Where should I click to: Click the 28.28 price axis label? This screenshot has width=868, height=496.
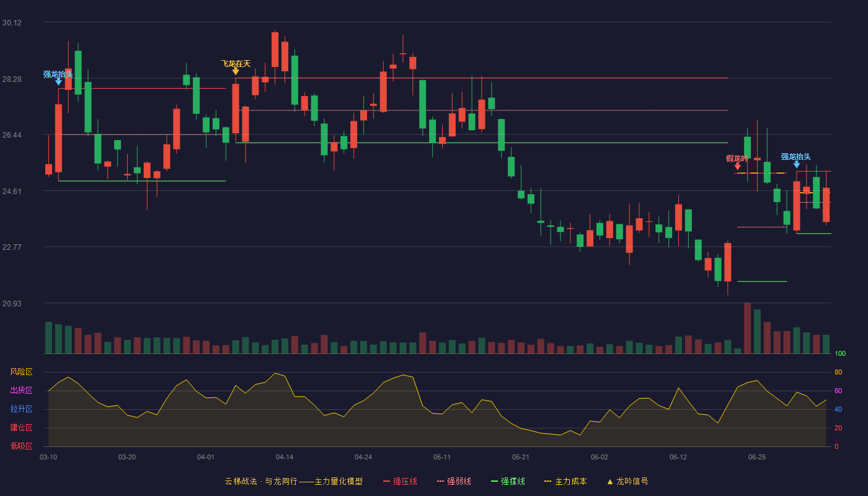point(12,79)
